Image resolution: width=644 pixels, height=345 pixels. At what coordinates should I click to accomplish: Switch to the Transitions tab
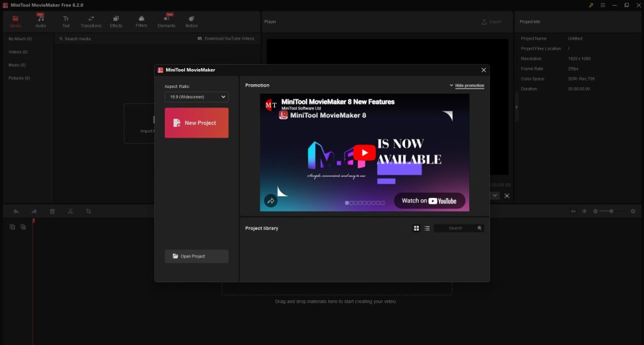point(91,21)
